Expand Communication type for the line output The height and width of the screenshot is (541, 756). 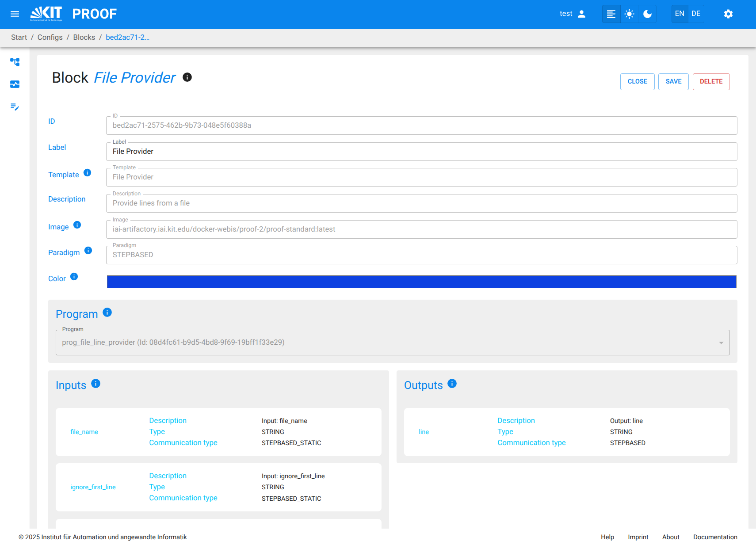pos(531,442)
